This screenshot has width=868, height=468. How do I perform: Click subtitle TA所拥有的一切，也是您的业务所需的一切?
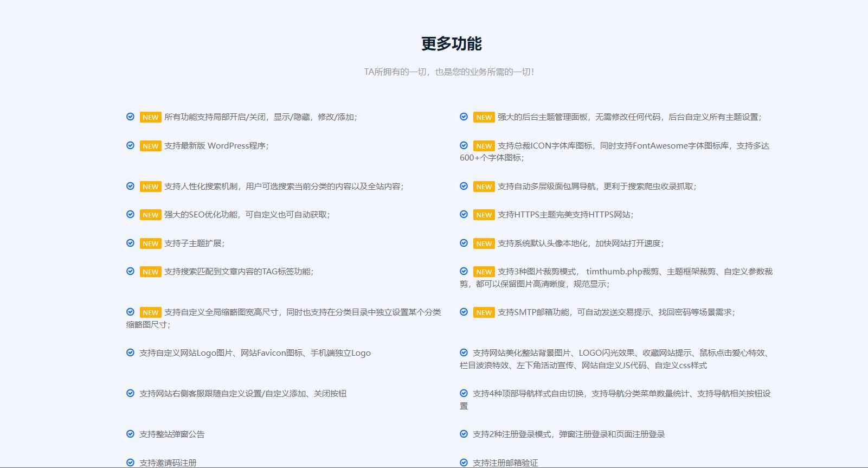point(449,72)
